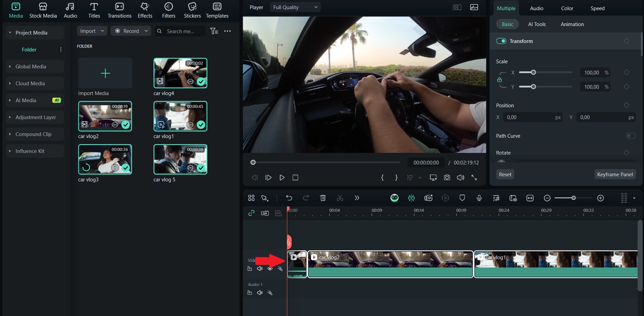Go to the Effects tab
Viewport: 644px width, 316px height.
[145, 10]
